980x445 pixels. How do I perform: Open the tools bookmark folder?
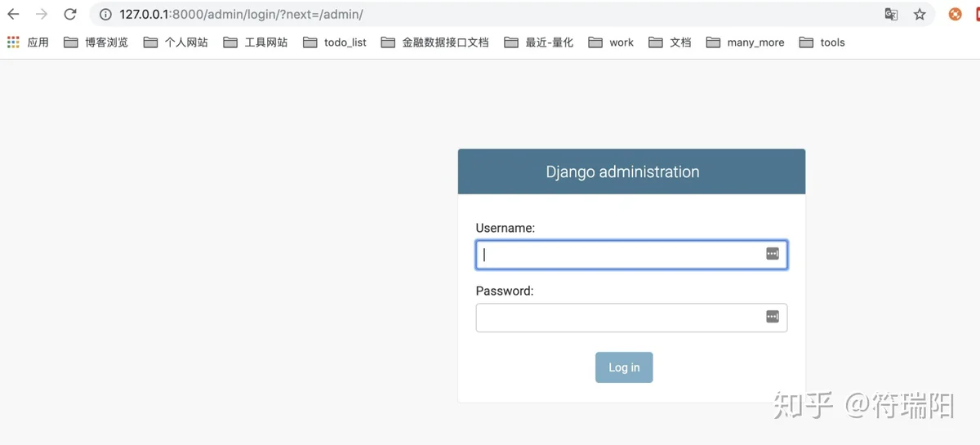822,42
